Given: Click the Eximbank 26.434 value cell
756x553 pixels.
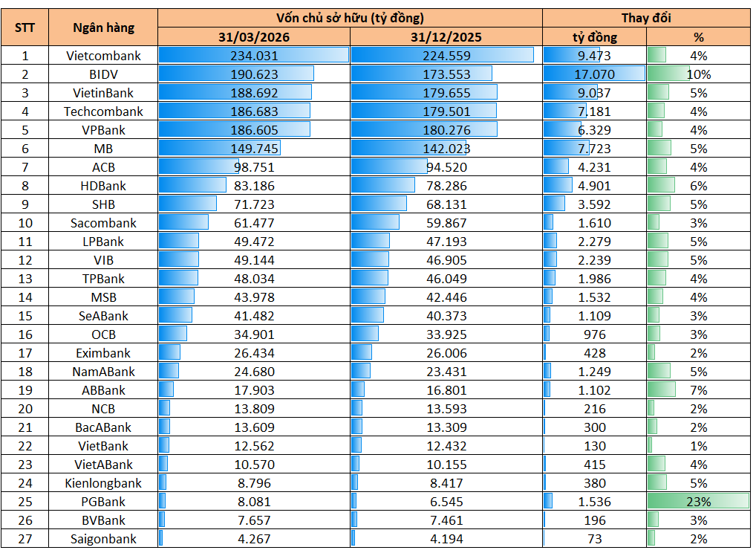Looking at the screenshot, I should point(254,353).
